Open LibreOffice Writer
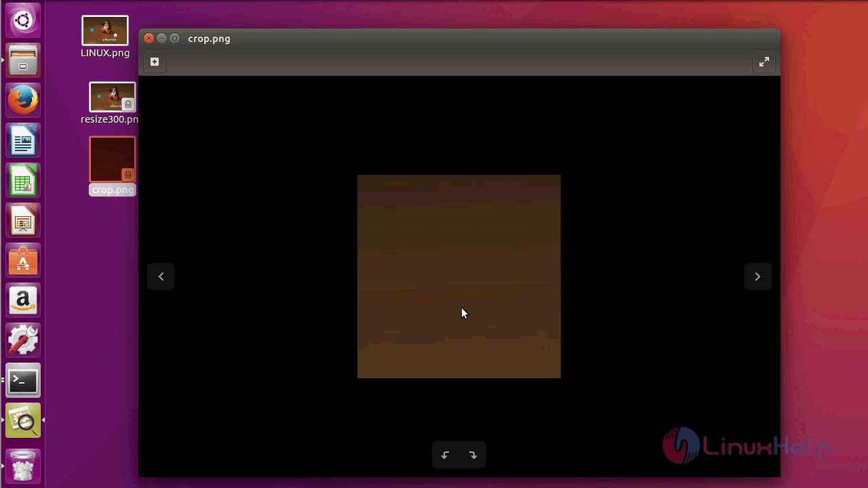Image resolution: width=868 pixels, height=488 pixels. coord(23,140)
